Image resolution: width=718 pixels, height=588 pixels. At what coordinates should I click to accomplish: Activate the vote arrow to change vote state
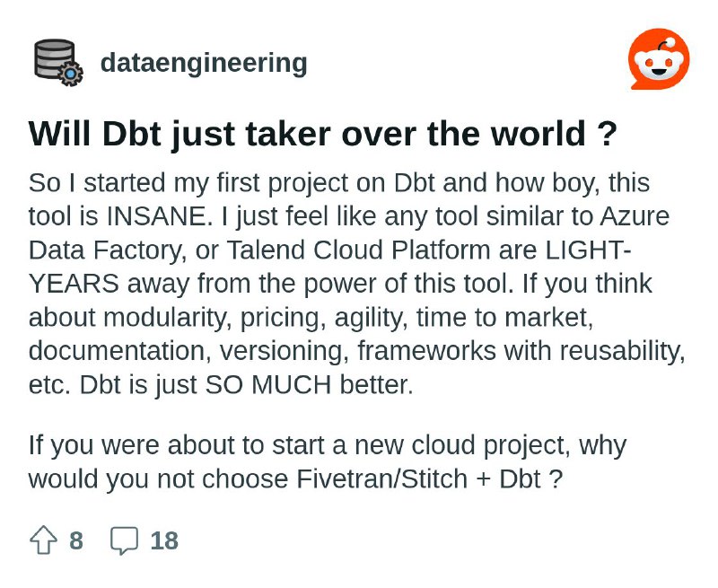click(x=42, y=540)
